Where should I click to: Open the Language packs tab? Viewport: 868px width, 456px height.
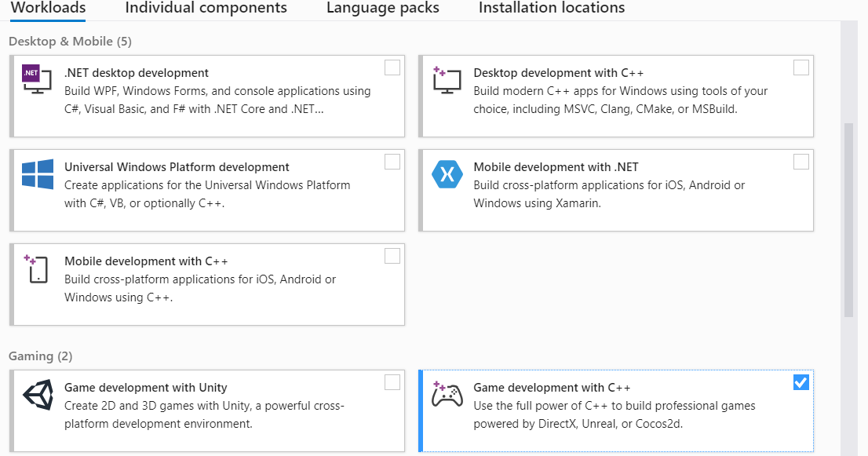[x=382, y=9]
